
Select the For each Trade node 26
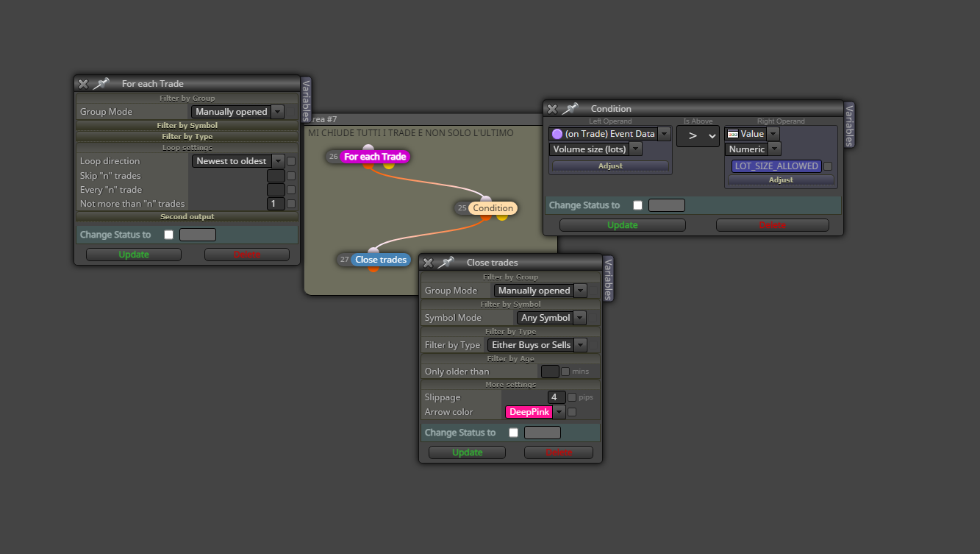[374, 157]
